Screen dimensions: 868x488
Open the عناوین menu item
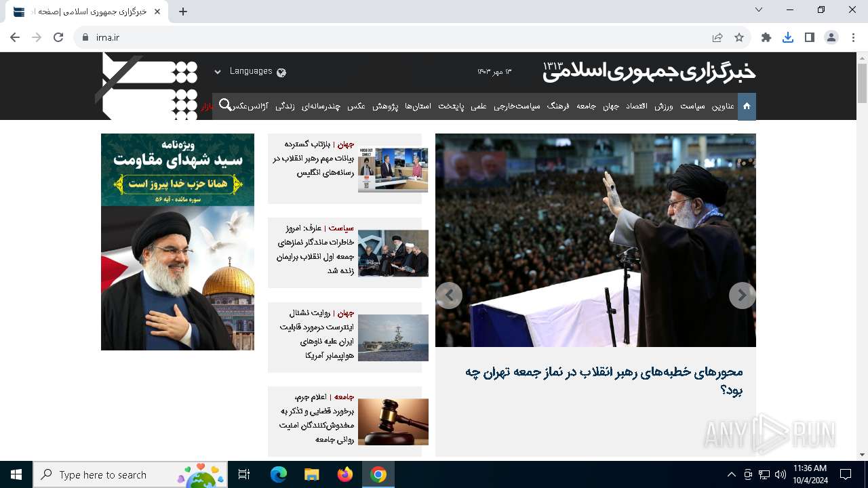click(x=723, y=106)
